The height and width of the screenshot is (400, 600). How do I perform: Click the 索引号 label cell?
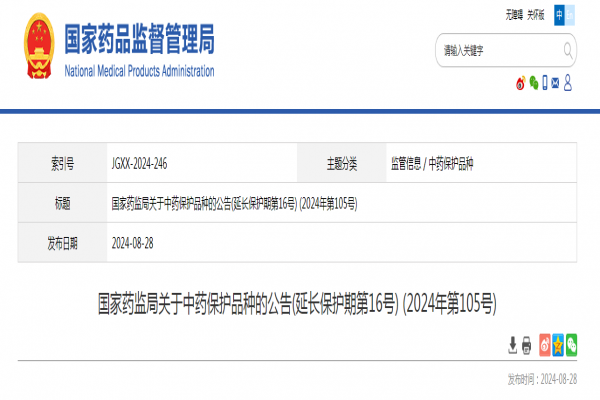(62, 163)
